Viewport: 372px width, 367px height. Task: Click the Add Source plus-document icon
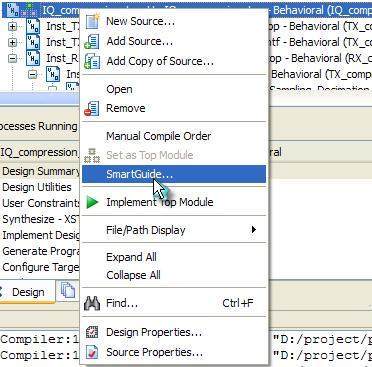coord(92,42)
